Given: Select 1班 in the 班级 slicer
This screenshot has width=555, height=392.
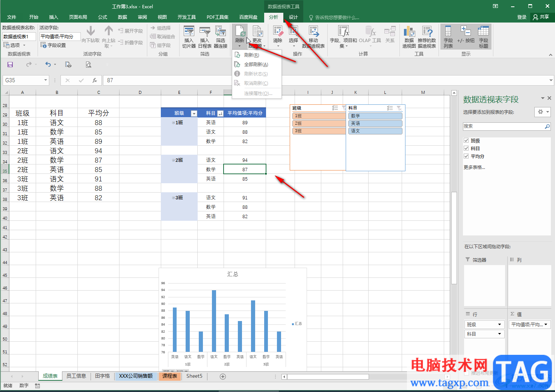Looking at the screenshot, I should pos(319,116).
